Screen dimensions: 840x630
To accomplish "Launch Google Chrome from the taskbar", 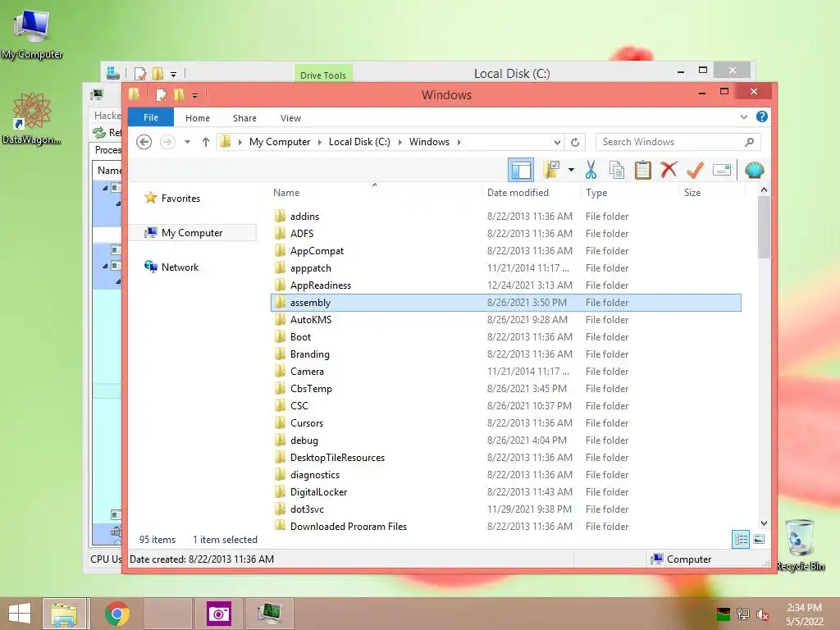I will (x=116, y=614).
